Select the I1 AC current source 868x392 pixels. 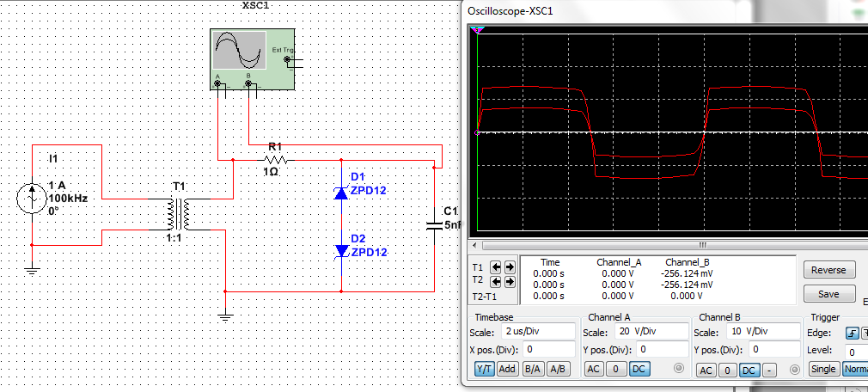click(x=32, y=199)
